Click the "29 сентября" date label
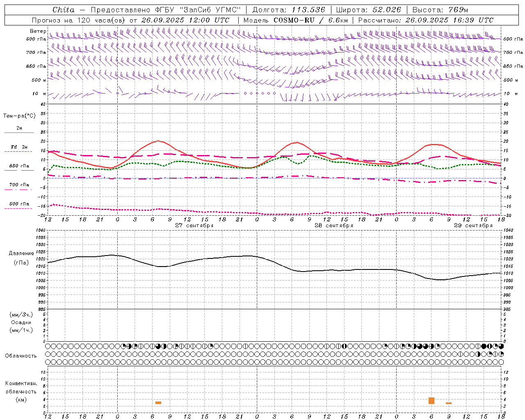Image resolution: width=525 pixels, height=420 pixels. (x=473, y=226)
